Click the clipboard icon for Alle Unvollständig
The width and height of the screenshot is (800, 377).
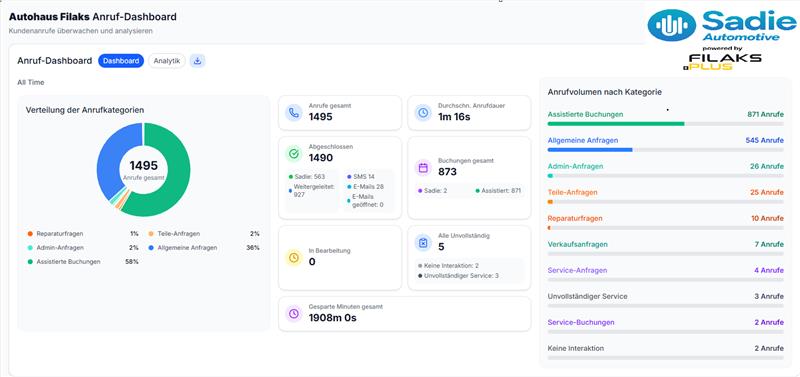[x=423, y=243]
